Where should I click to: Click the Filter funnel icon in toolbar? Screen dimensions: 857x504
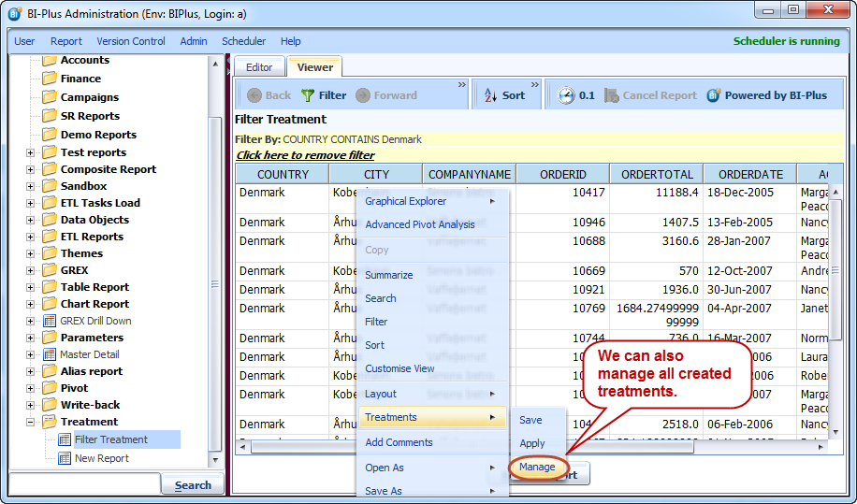(x=307, y=95)
